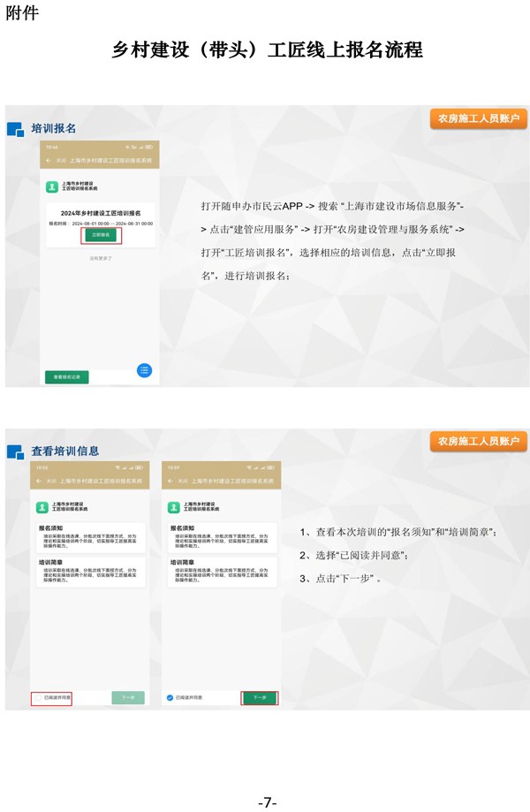Screen dimensions: 530x812
Task: Tap the blue floating list menu icon
Action: point(144,370)
